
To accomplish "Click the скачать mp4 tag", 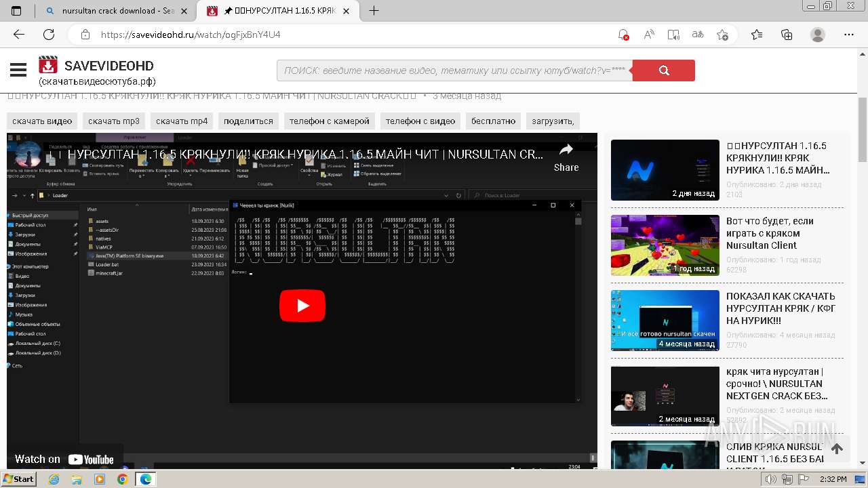I will [182, 121].
